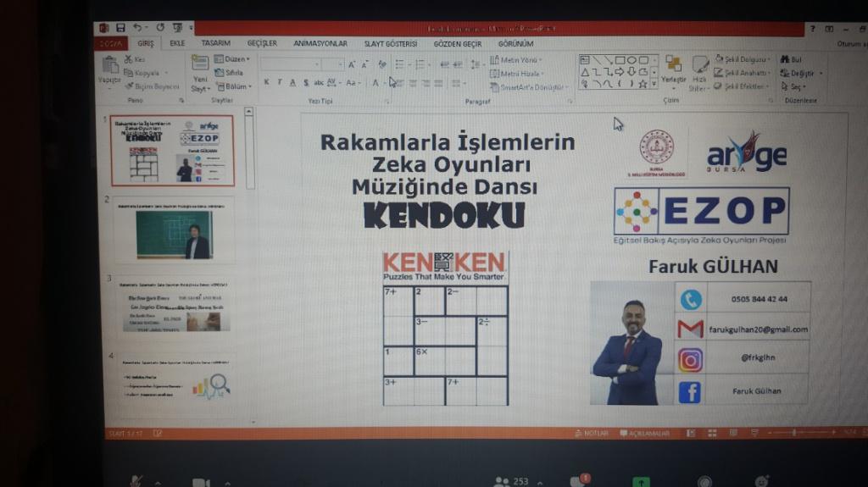Increase list indent level icon
Viewport: 868px width, 487px height.
pos(458,64)
